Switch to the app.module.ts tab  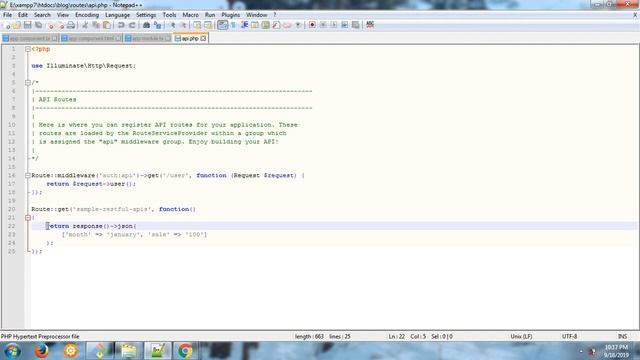click(x=148, y=38)
